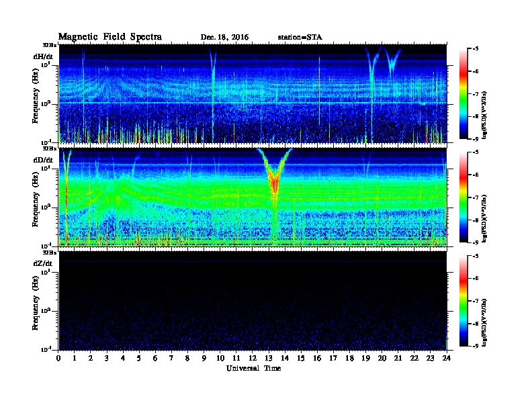Click the hour '0' tick label
The height and width of the screenshot is (411, 532).
(x=58, y=358)
